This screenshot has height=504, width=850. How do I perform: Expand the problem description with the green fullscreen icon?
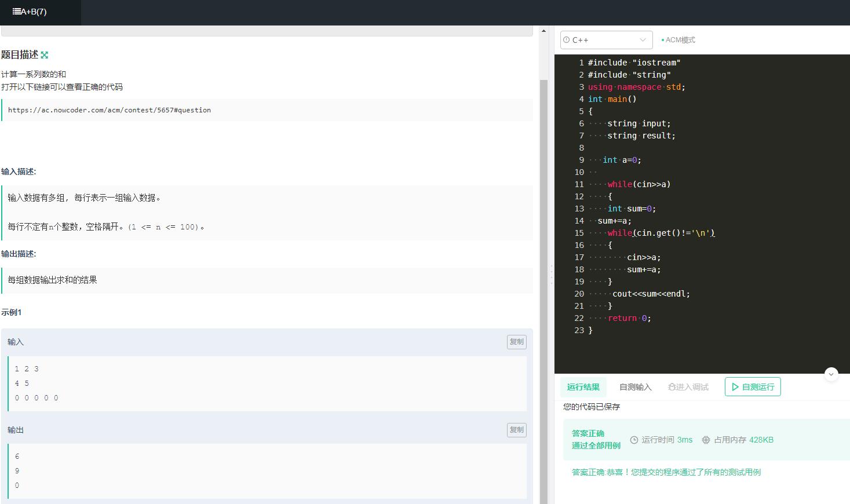(x=45, y=55)
